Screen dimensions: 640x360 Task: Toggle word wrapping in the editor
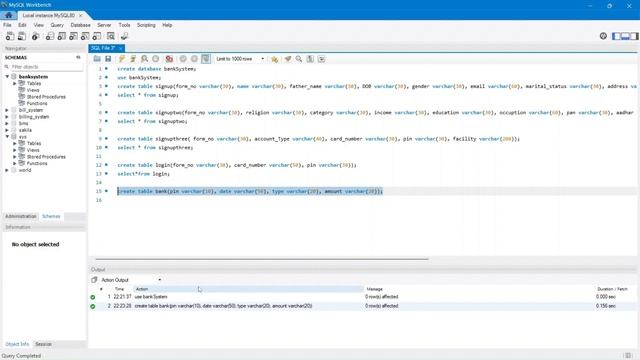[322, 59]
